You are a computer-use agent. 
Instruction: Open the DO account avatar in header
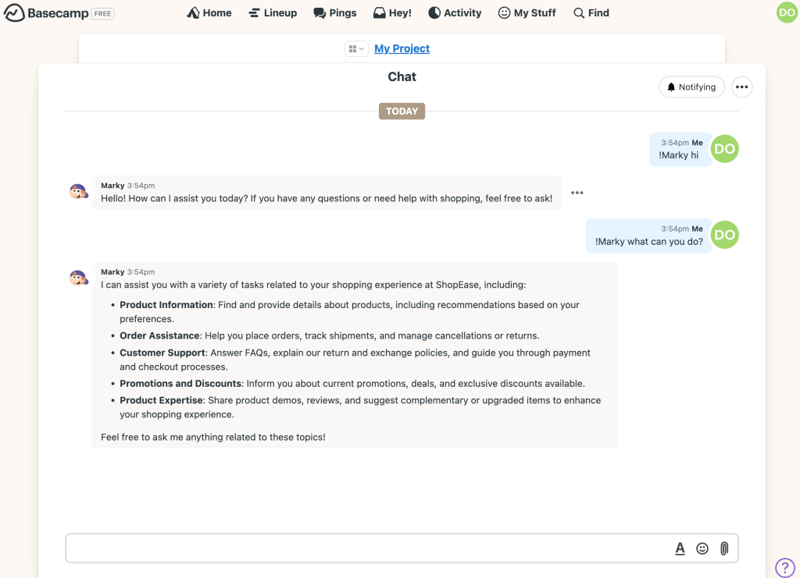pos(786,12)
